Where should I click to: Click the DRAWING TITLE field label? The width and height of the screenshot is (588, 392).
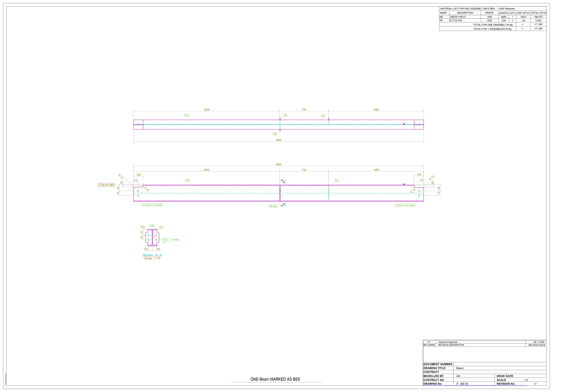coord(434,368)
